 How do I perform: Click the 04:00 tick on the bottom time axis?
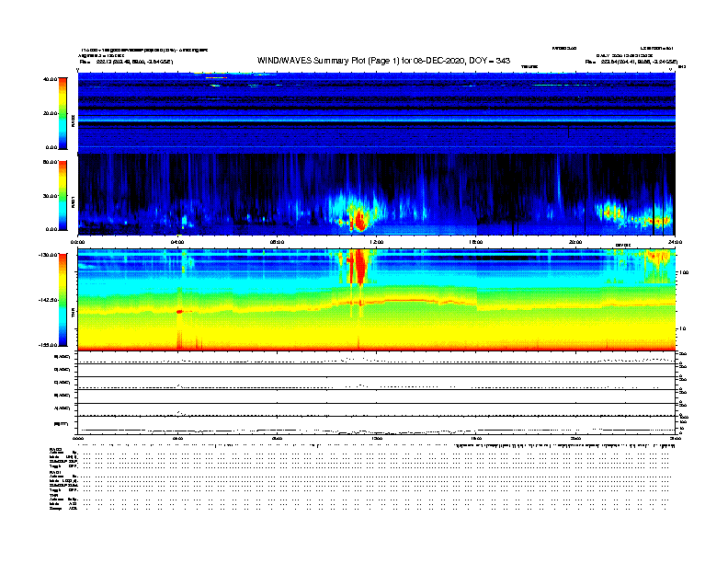click(x=177, y=438)
